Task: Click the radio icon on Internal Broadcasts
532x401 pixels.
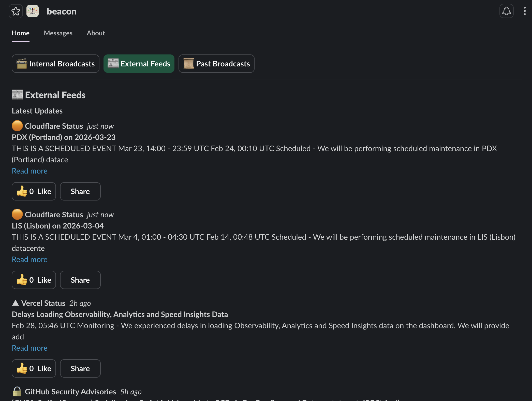Action: (22, 64)
